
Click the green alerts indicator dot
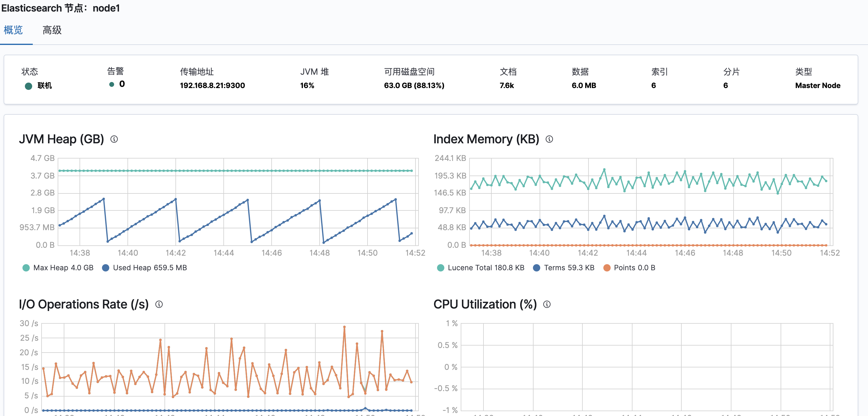point(111,84)
